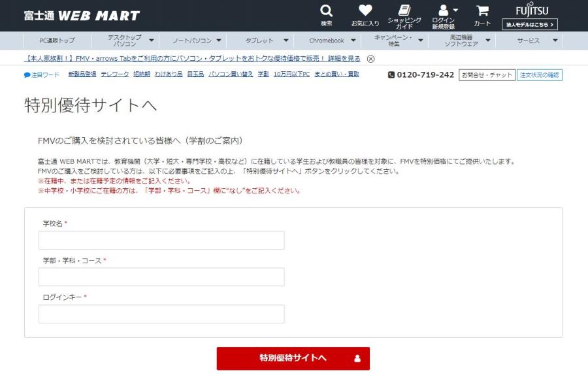Open the サービス menu item

[x=529, y=41]
